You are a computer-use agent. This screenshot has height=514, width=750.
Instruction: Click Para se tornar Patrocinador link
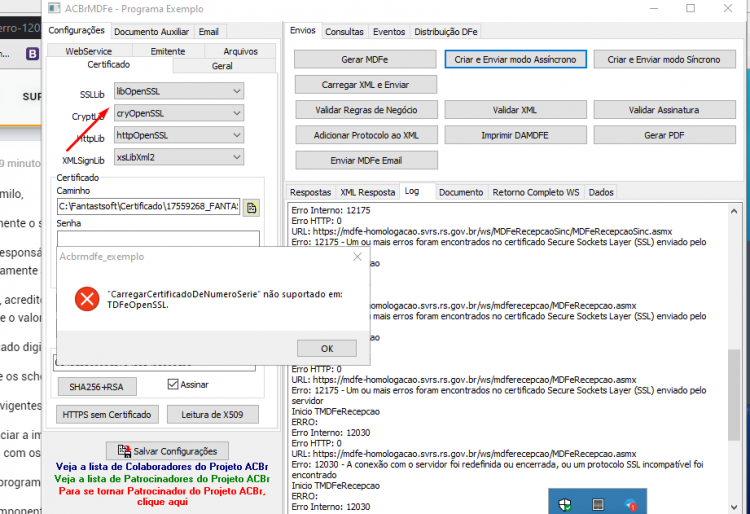162,496
